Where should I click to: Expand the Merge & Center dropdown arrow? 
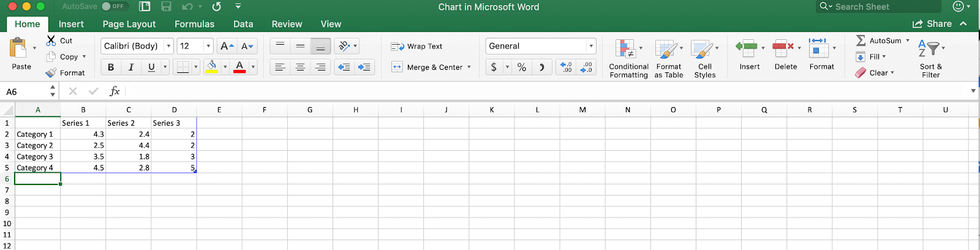click(x=469, y=67)
